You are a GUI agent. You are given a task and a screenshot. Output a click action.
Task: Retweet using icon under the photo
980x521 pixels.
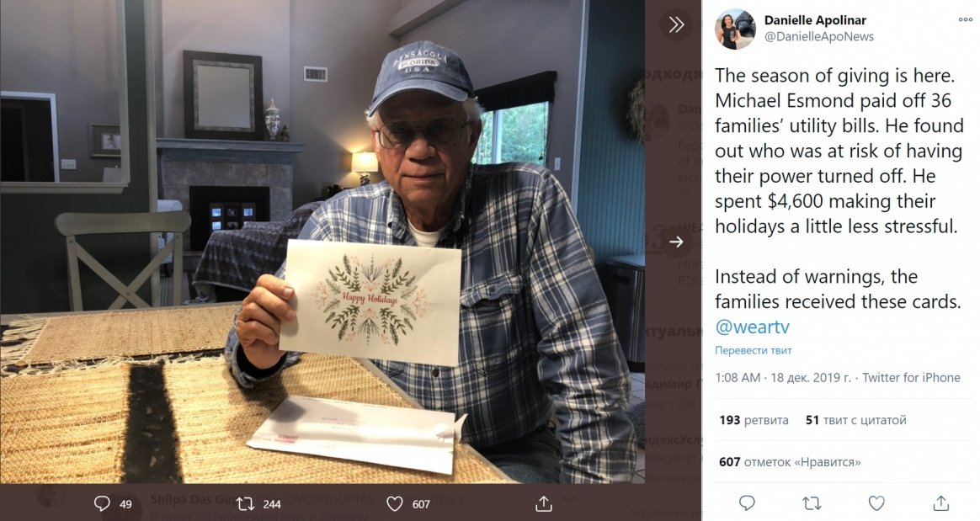click(x=246, y=503)
